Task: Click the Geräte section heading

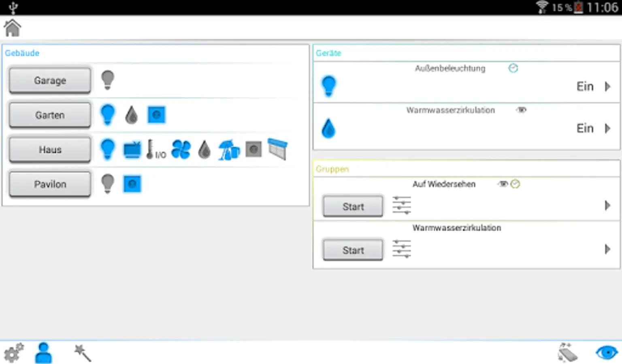Action: click(328, 53)
